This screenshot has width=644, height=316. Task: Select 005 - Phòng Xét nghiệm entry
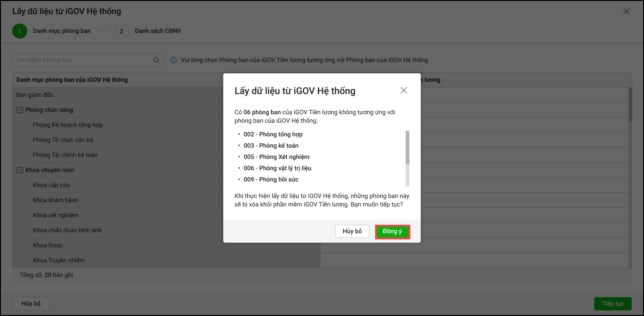276,157
